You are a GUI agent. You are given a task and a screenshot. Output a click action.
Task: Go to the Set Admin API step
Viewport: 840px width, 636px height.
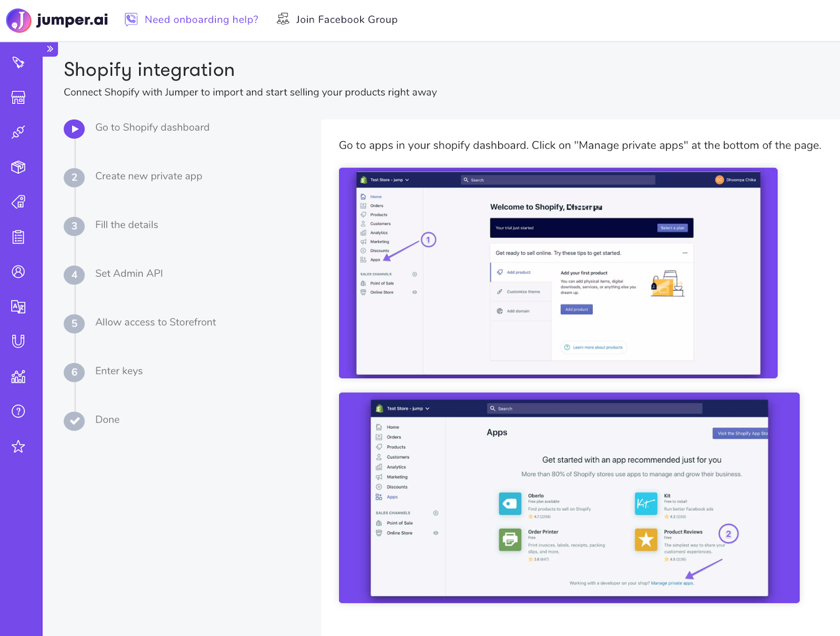click(x=129, y=274)
